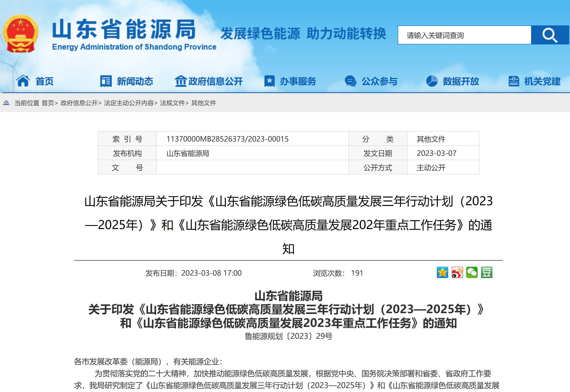Click the keyword search input field

pos(465,35)
